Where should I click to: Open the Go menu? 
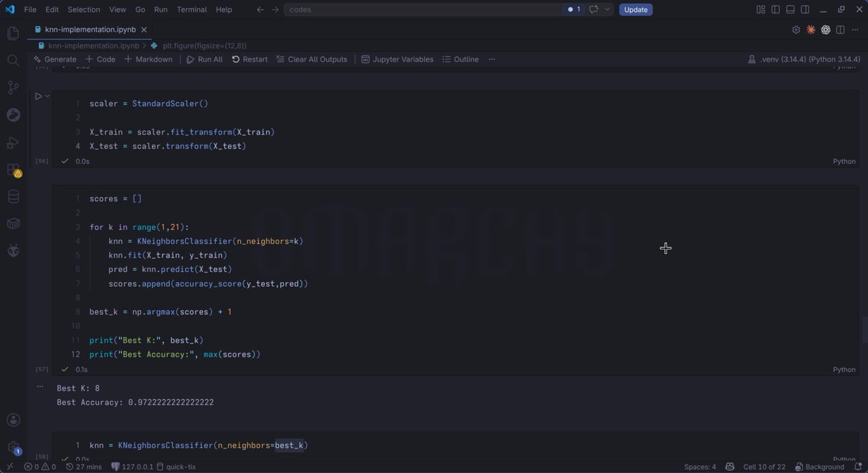coord(140,9)
